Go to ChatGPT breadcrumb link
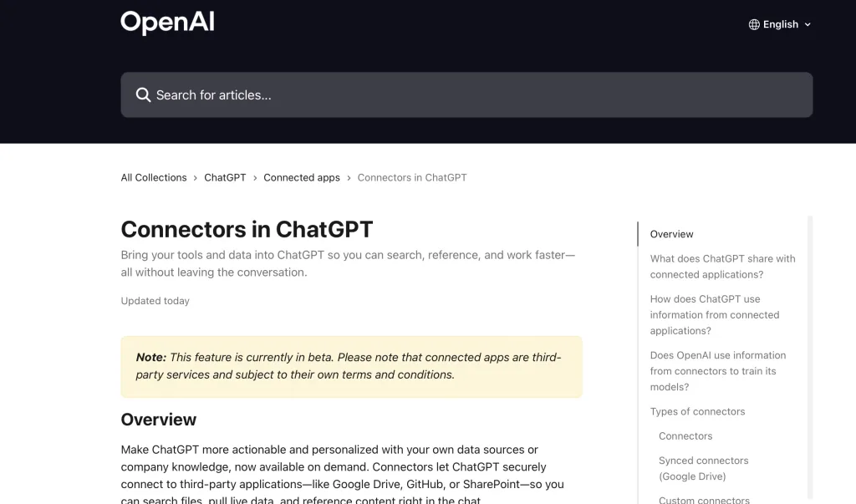The width and height of the screenshot is (856, 504). [x=225, y=177]
